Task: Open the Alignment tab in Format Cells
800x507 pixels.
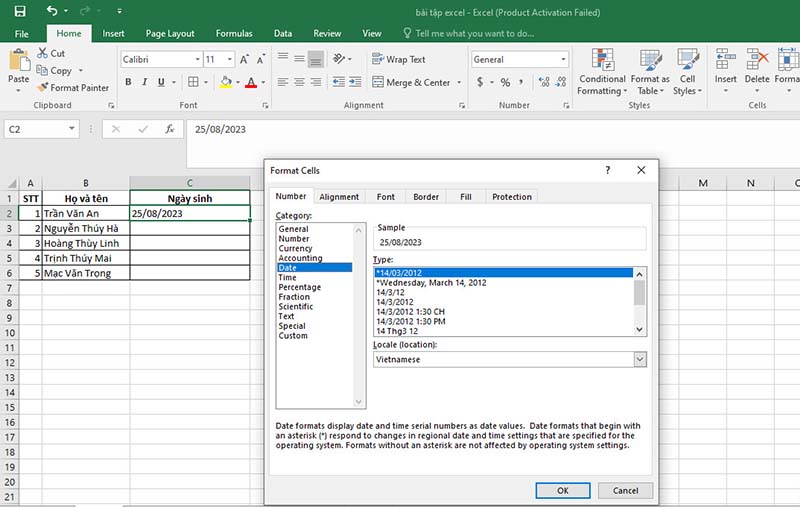Action: coord(339,197)
